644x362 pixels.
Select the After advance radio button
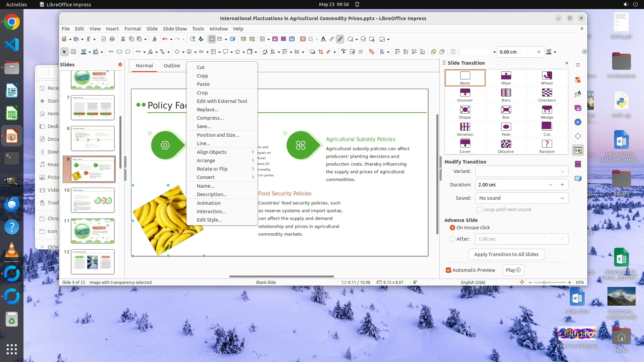(452, 239)
